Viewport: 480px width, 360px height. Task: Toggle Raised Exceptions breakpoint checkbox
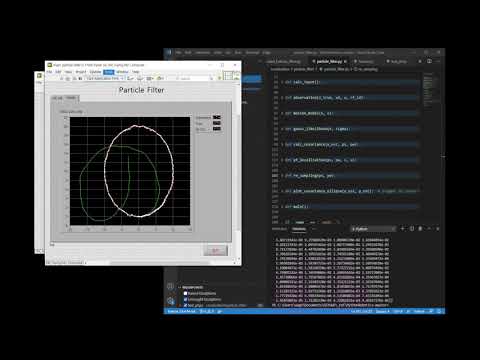pyautogui.click(x=185, y=293)
